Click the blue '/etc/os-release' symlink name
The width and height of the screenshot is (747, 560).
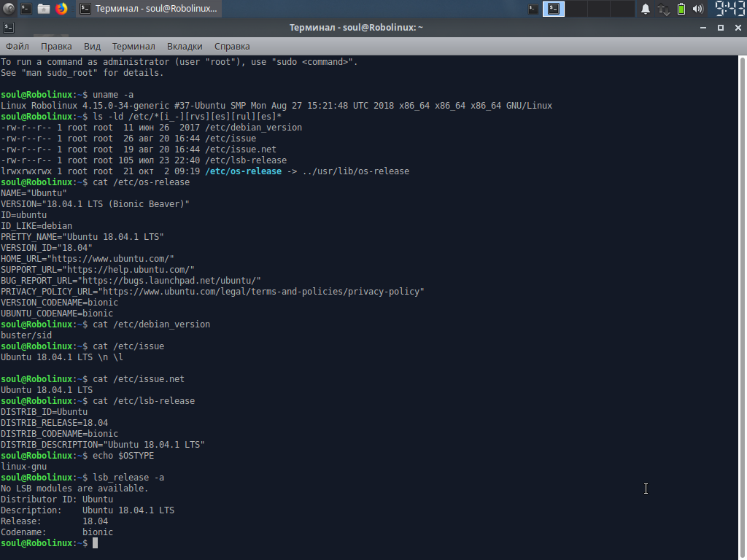click(244, 171)
